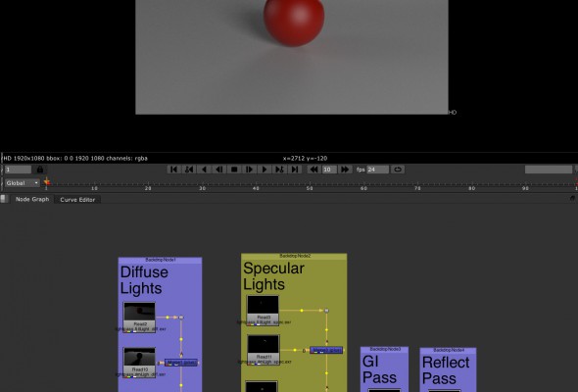
Task: Step forward one frame
Action: [x=249, y=170]
